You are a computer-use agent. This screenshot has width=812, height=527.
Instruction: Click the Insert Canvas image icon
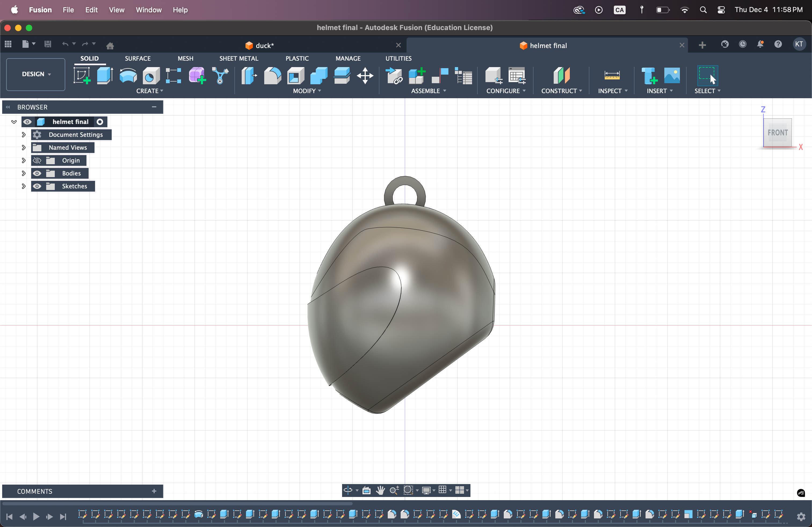pyautogui.click(x=672, y=75)
